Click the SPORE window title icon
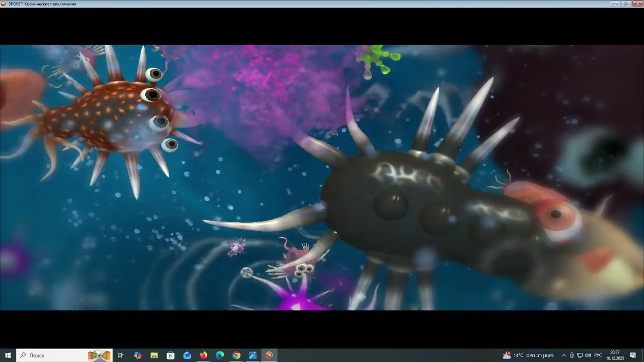Viewport: 644px width, 362px height. click(4, 4)
